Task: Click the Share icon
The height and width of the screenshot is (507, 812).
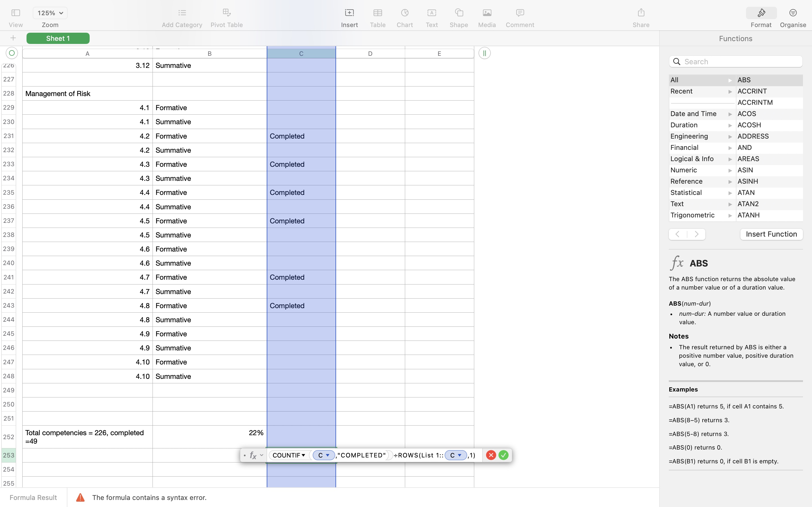Action: 641,13
